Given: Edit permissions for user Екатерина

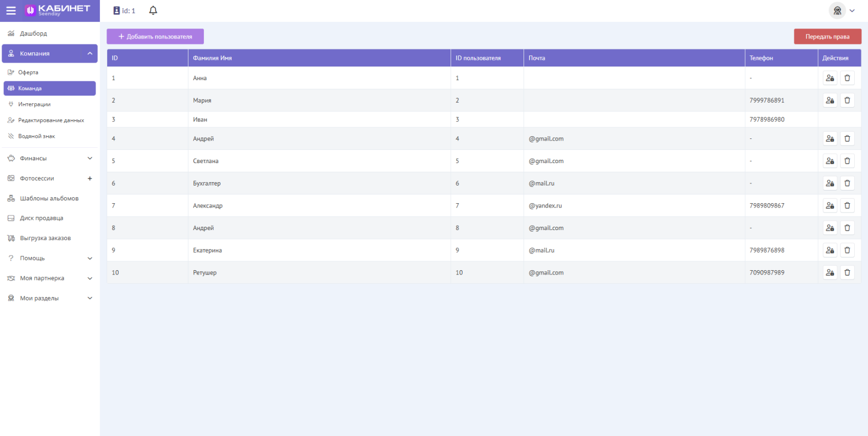Looking at the screenshot, I should pos(830,250).
